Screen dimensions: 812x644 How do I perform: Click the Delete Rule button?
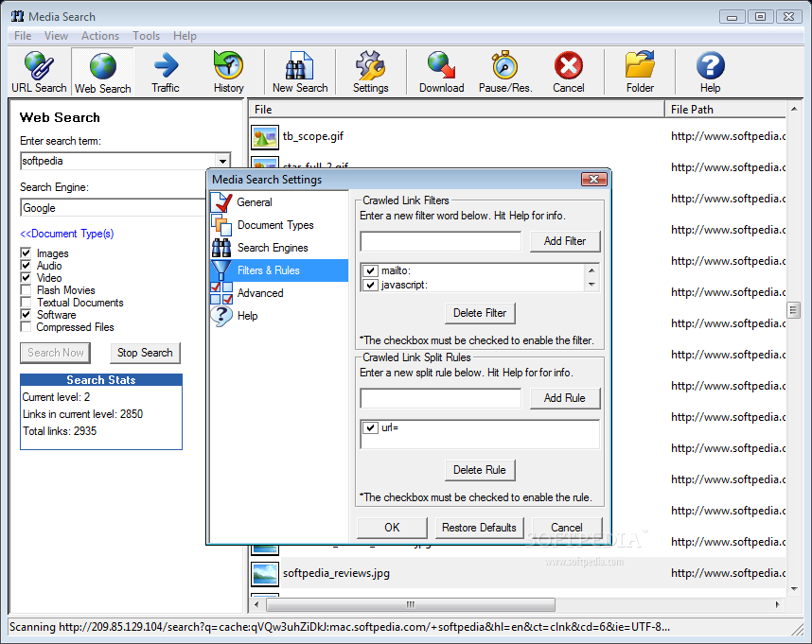click(x=480, y=470)
